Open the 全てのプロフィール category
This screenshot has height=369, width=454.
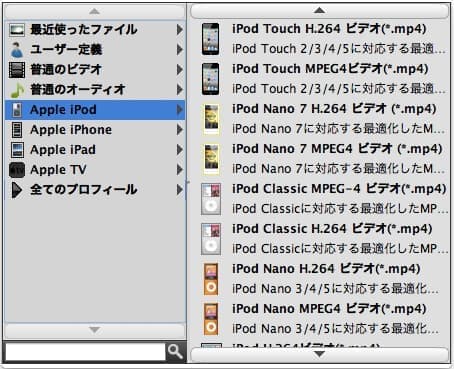tap(95, 190)
